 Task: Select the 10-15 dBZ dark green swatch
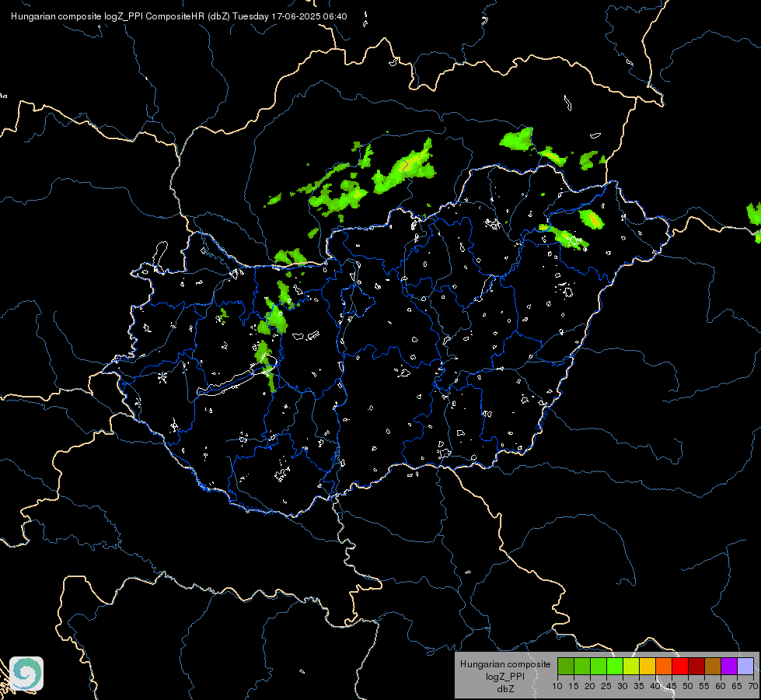(x=566, y=666)
